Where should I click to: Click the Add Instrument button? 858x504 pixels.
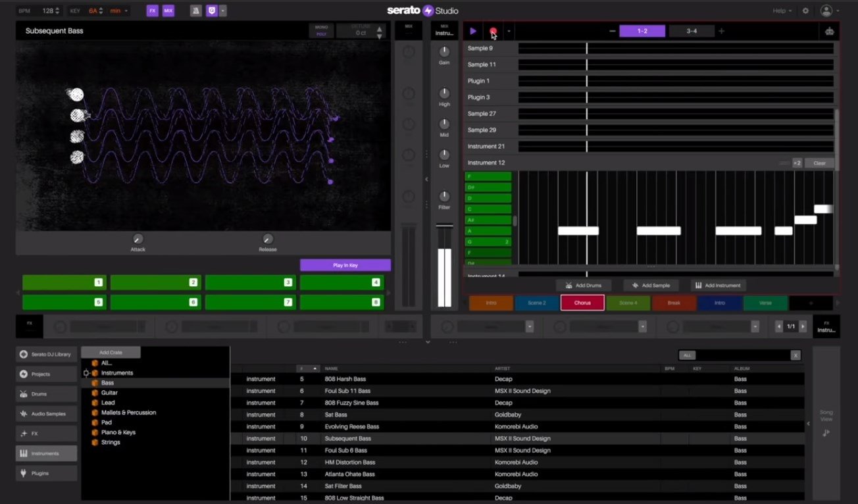click(x=718, y=286)
